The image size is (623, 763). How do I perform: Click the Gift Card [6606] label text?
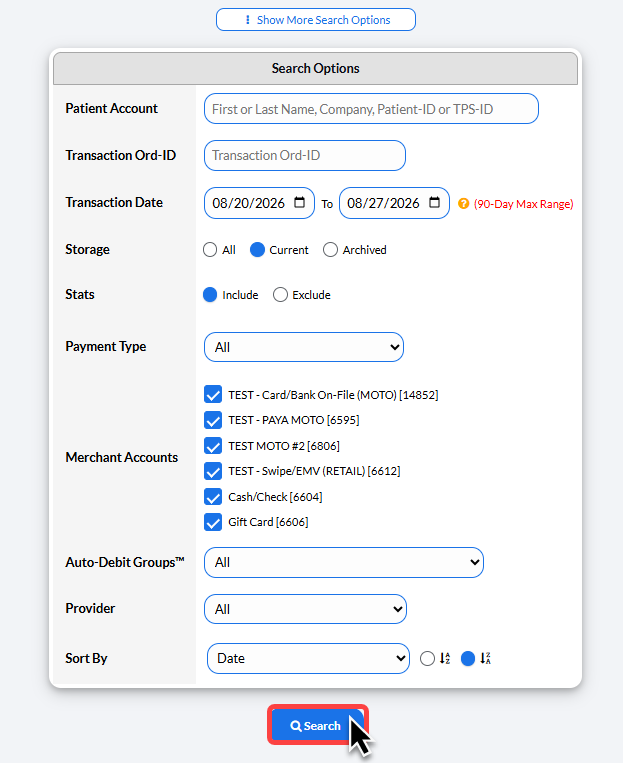tap(268, 522)
